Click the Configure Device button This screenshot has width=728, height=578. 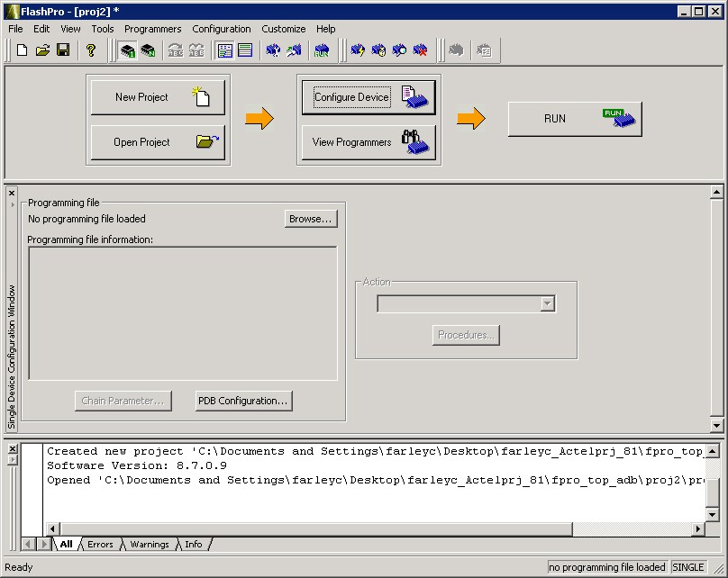tap(369, 97)
